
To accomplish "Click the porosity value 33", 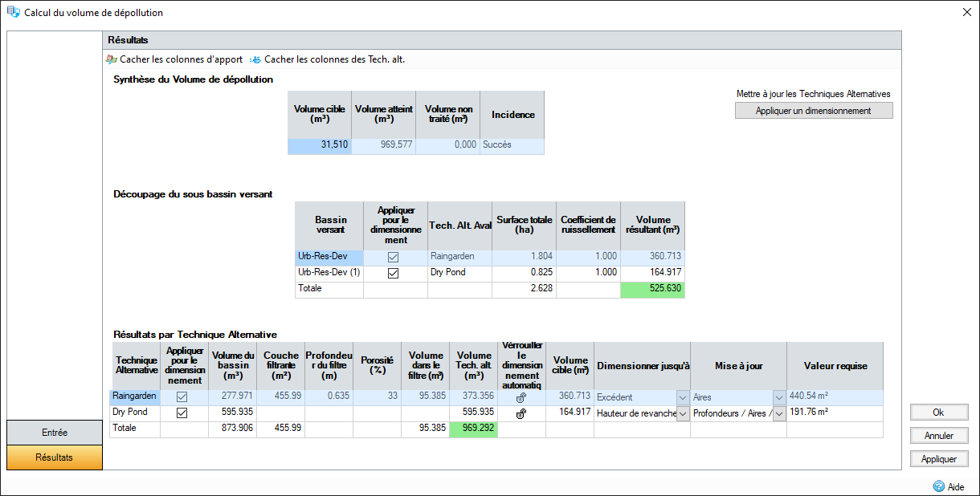I will coord(378,397).
